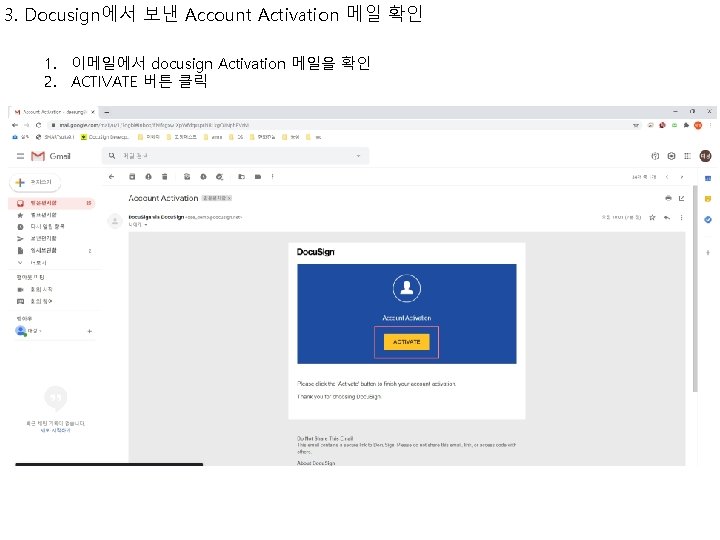
Task: Open Google account avatar in Gmail header
Action: (705, 156)
